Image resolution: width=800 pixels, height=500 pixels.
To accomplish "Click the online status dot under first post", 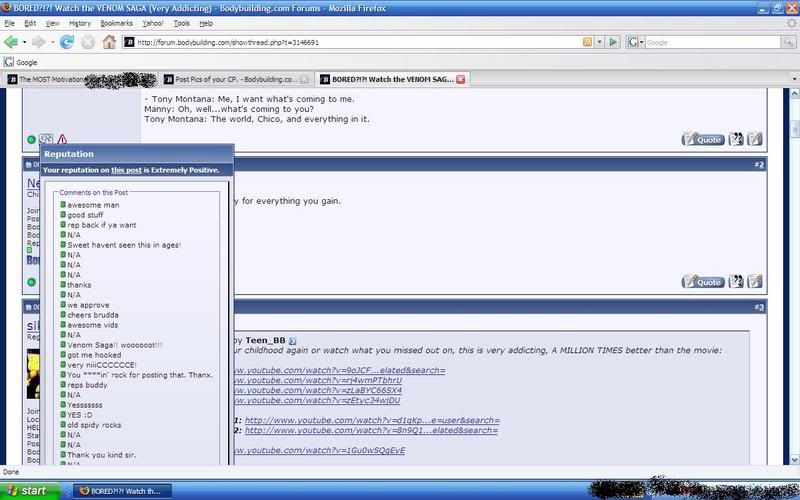I will click(31, 139).
